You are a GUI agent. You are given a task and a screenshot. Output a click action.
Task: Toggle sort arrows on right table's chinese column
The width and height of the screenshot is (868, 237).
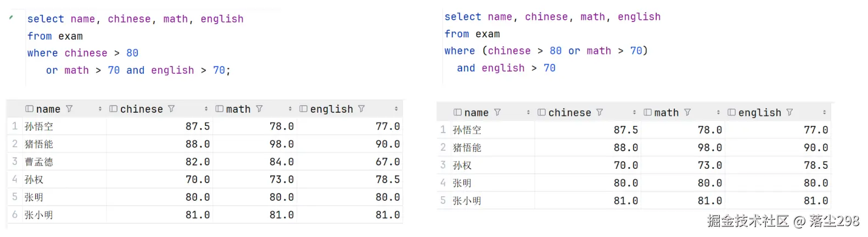coord(634,112)
